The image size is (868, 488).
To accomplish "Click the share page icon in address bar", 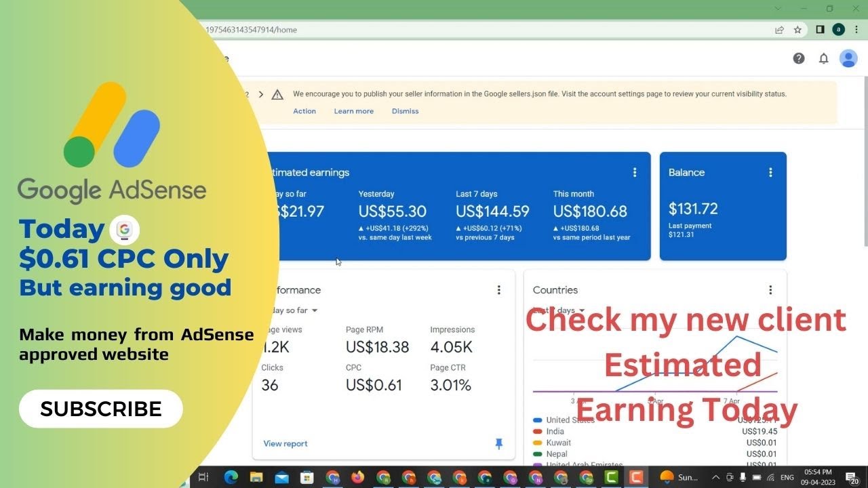I will (780, 30).
